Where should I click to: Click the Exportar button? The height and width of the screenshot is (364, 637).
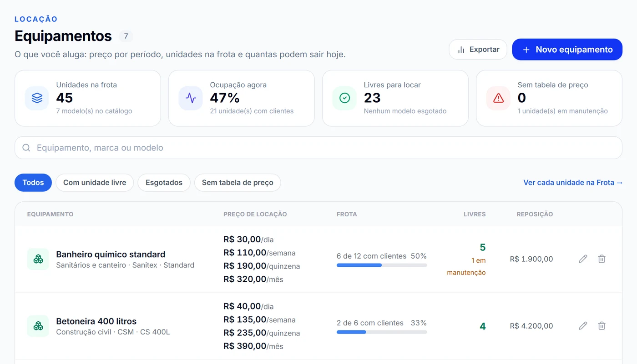pyautogui.click(x=478, y=50)
